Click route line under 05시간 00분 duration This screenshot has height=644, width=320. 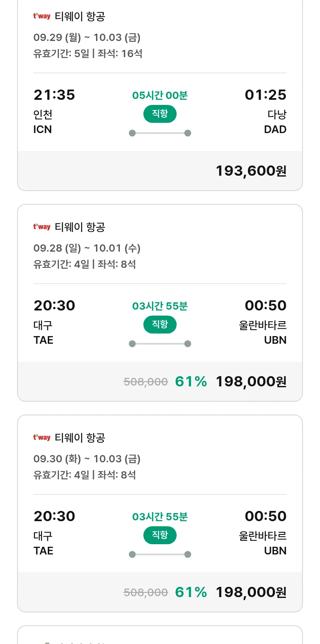point(160,133)
